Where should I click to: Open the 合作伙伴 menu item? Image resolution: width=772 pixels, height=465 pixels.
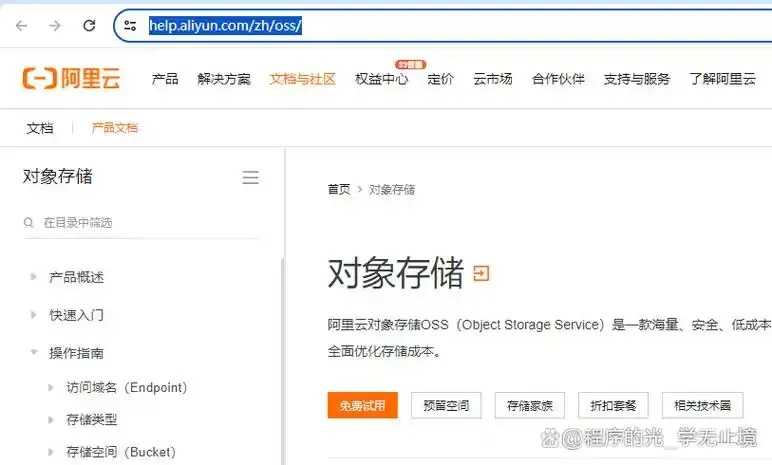pos(558,79)
